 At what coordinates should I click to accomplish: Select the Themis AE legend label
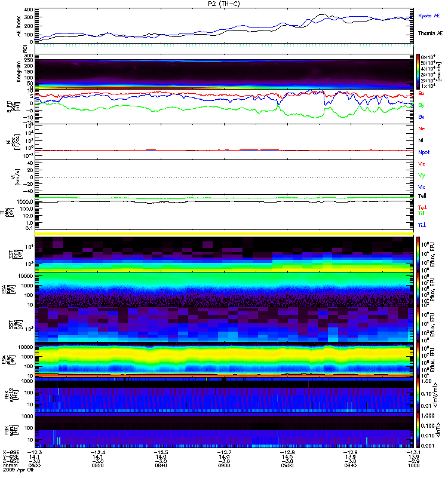pyautogui.click(x=430, y=33)
